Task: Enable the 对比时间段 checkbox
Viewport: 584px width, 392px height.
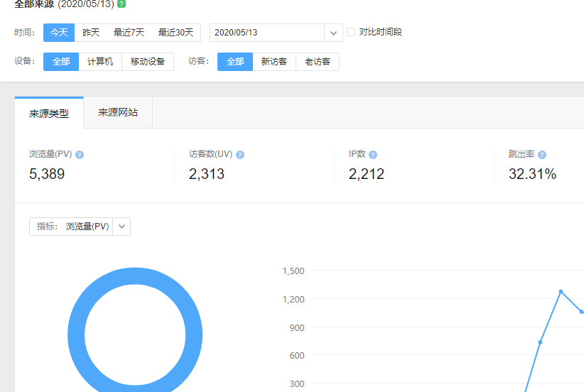Action: point(351,32)
